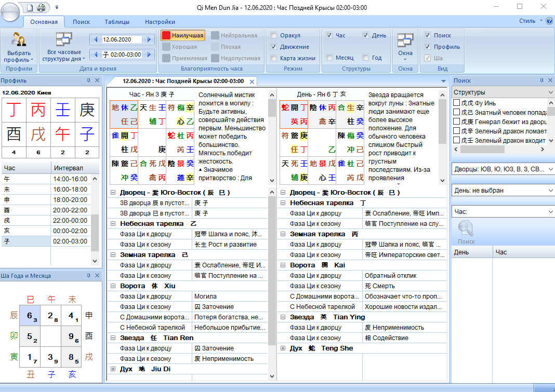Collapse the Ворота 休 Xiu section
Viewport: 555px width, 392px height.
pyautogui.click(x=113, y=286)
